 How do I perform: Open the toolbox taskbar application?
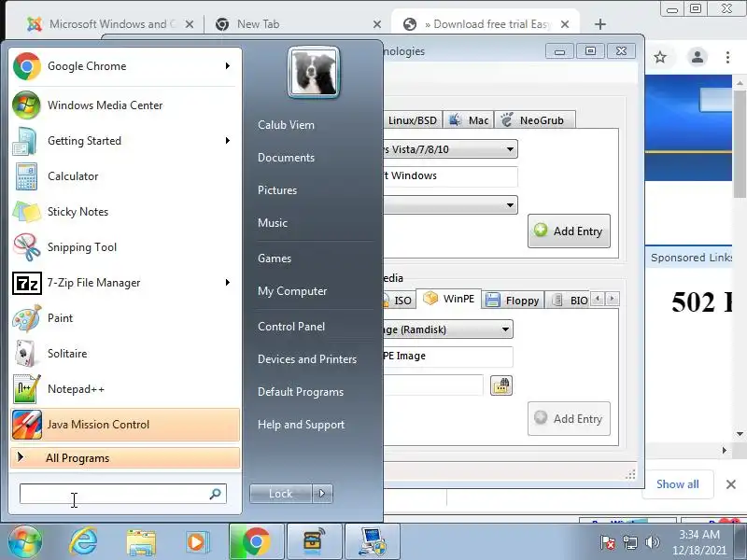point(314,542)
